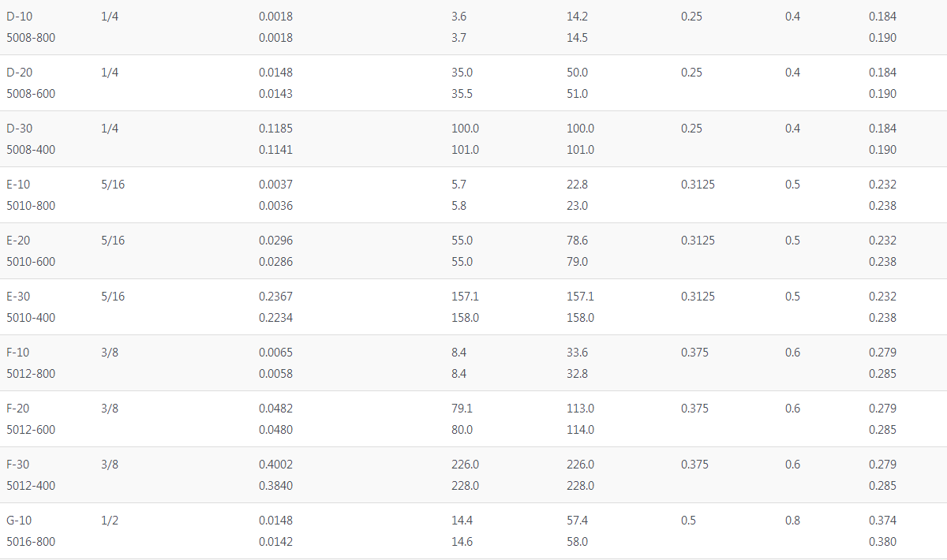Click the F-10 model cell
The image size is (947, 560).
coord(19,353)
